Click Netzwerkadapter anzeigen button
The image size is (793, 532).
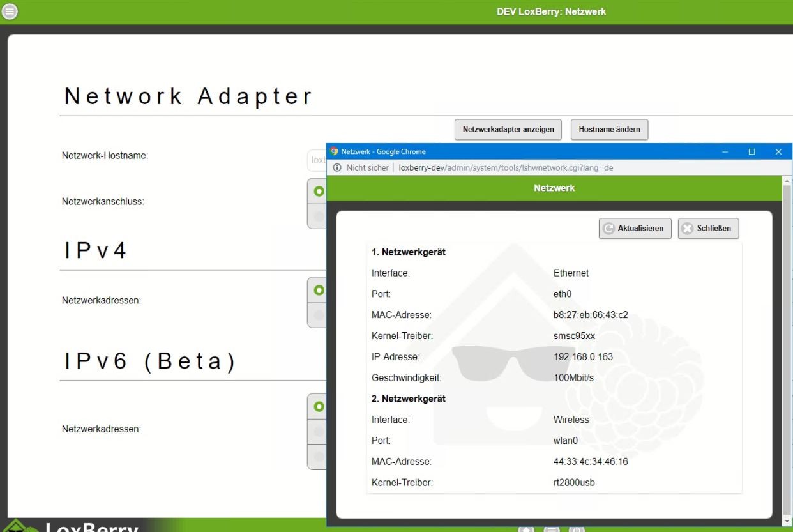[x=508, y=129]
